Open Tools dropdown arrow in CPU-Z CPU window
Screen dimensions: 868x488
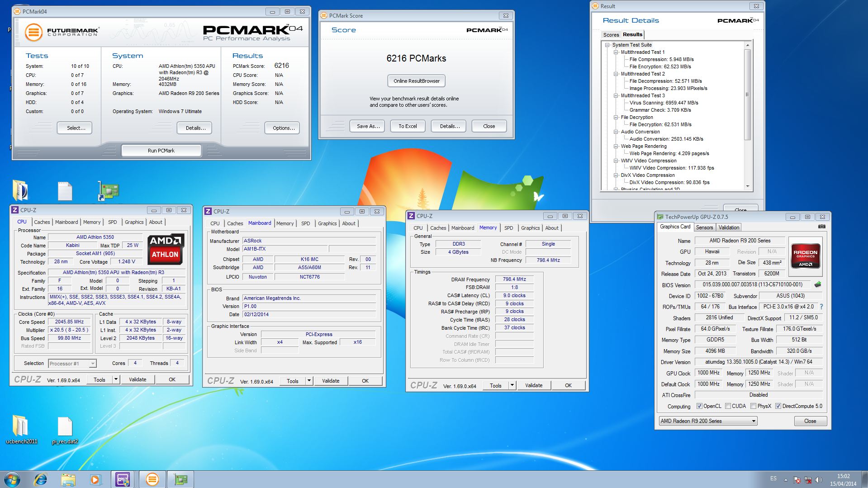116,379
